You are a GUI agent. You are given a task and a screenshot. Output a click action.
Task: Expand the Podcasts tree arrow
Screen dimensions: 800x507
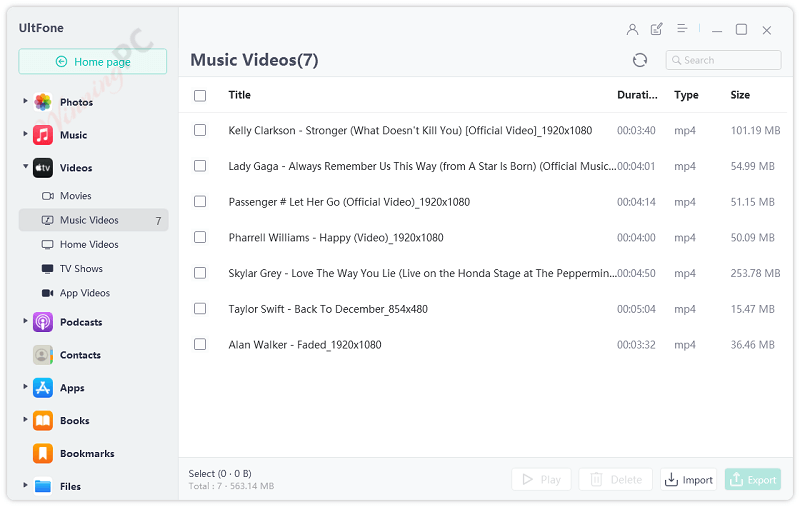[x=25, y=321]
